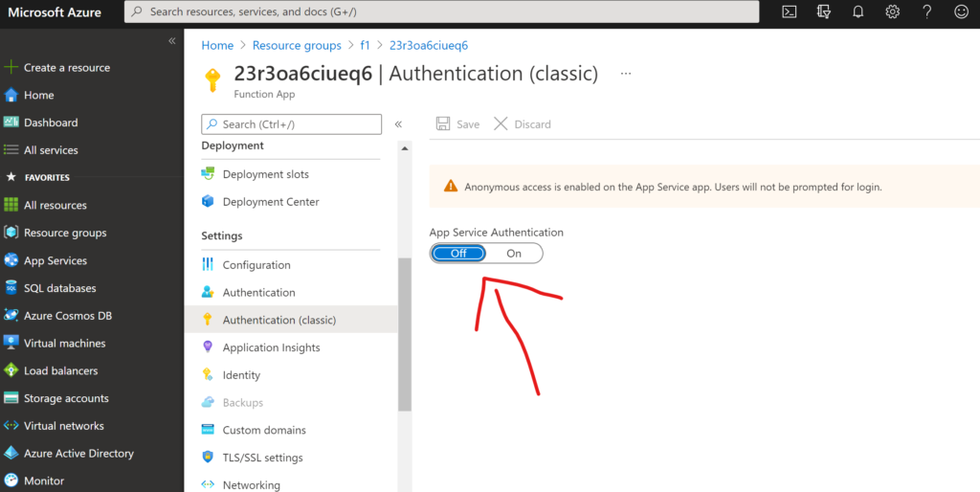Click the Deployment section heading
The height and width of the screenshot is (492, 980).
coord(233,145)
